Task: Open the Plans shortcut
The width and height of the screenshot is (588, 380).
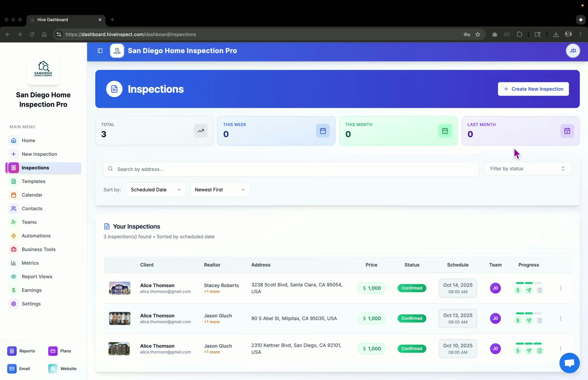Action: pyautogui.click(x=60, y=351)
